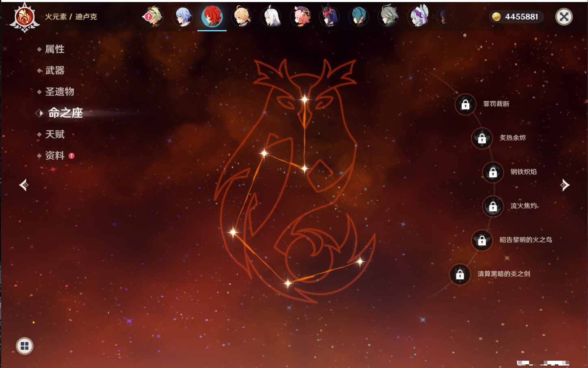Select the pink-haired character avatar

coord(300,17)
